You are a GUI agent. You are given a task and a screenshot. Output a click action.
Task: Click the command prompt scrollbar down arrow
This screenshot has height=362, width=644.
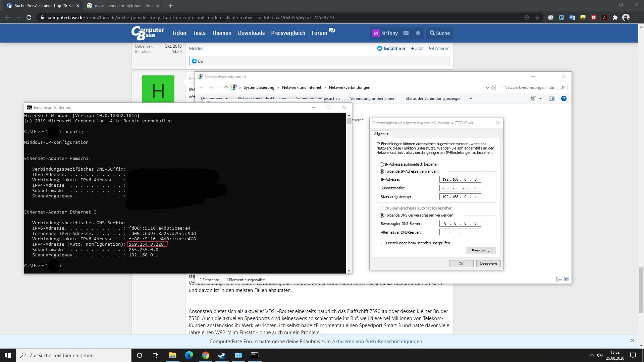click(349, 271)
